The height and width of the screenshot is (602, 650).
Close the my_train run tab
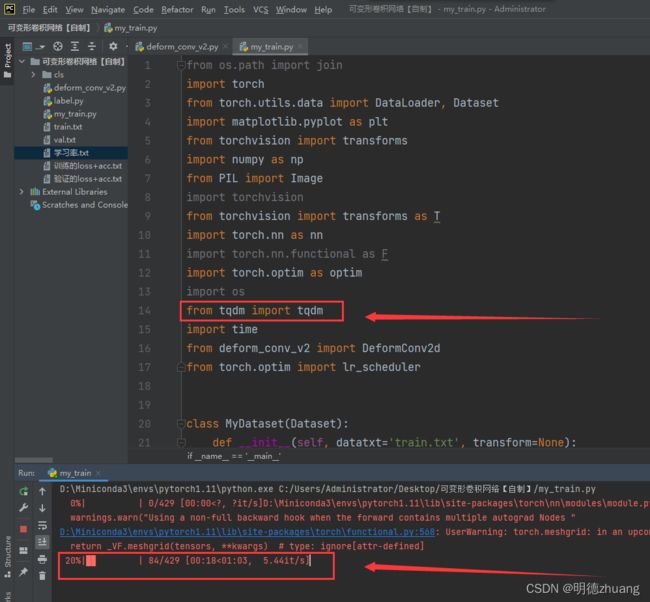click(x=98, y=473)
